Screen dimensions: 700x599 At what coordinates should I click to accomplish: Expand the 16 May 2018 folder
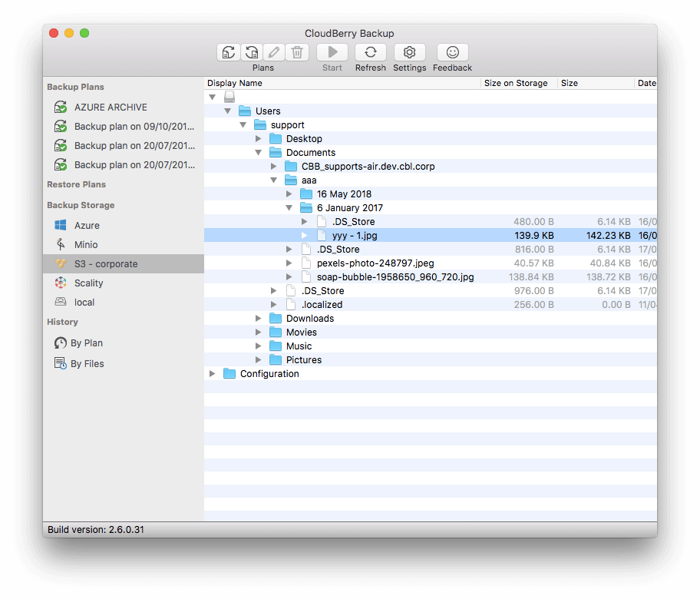pos(289,194)
